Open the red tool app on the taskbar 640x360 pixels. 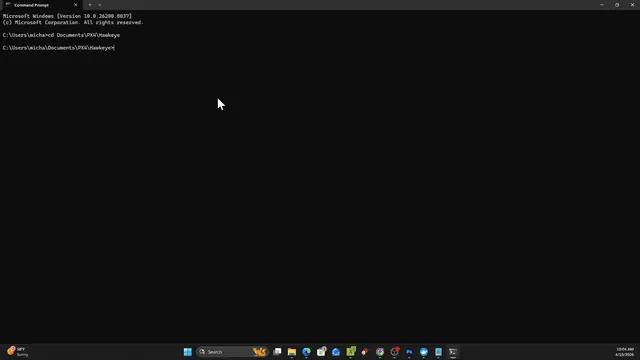coord(365,352)
